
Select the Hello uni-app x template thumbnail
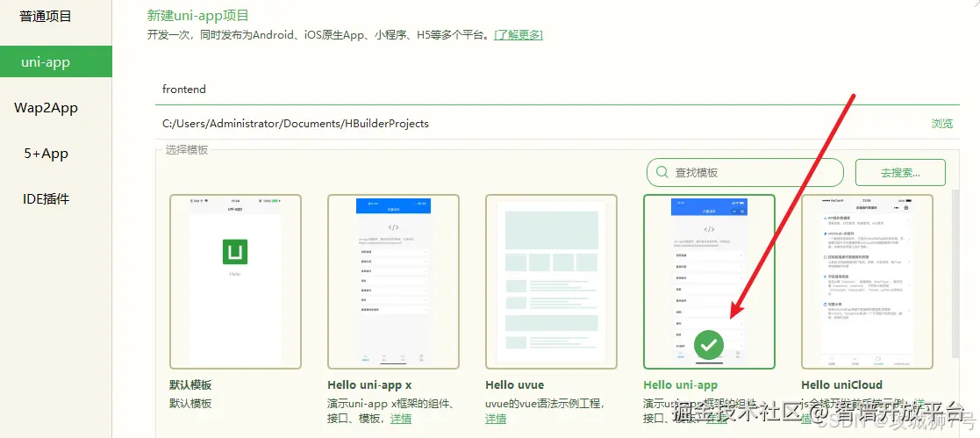(x=393, y=282)
